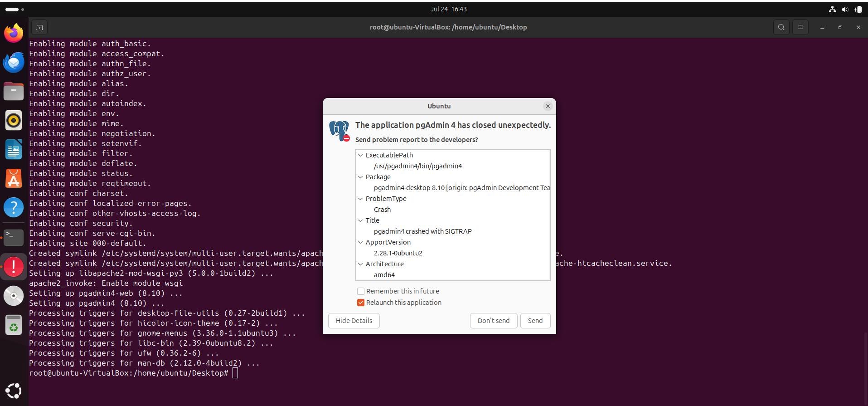
Task: Collapse the ProblemType tree node
Action: pos(360,199)
